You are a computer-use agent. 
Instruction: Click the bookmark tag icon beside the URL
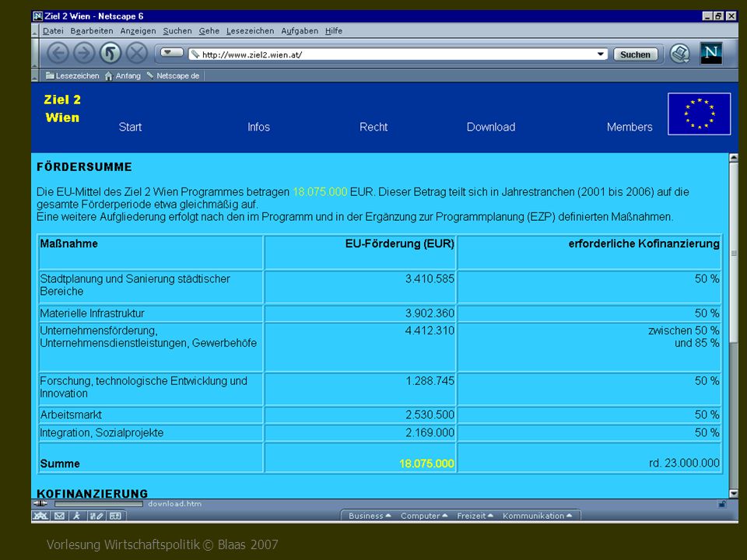point(195,54)
